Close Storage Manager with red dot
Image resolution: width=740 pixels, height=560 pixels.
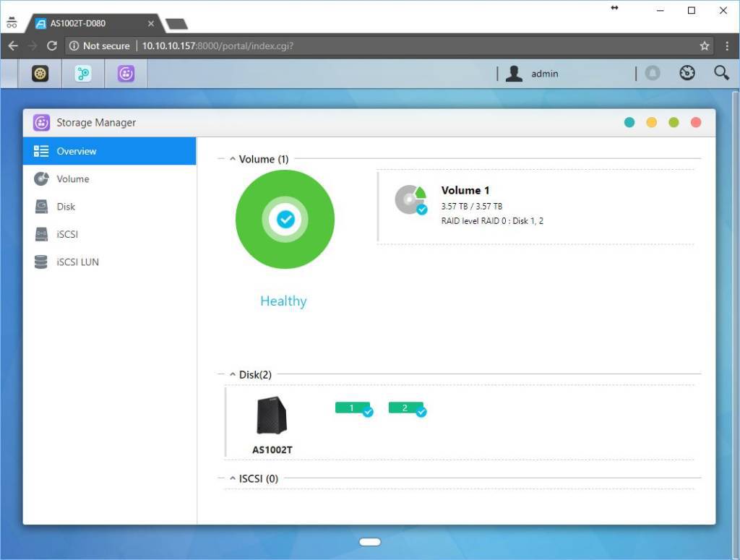696,123
